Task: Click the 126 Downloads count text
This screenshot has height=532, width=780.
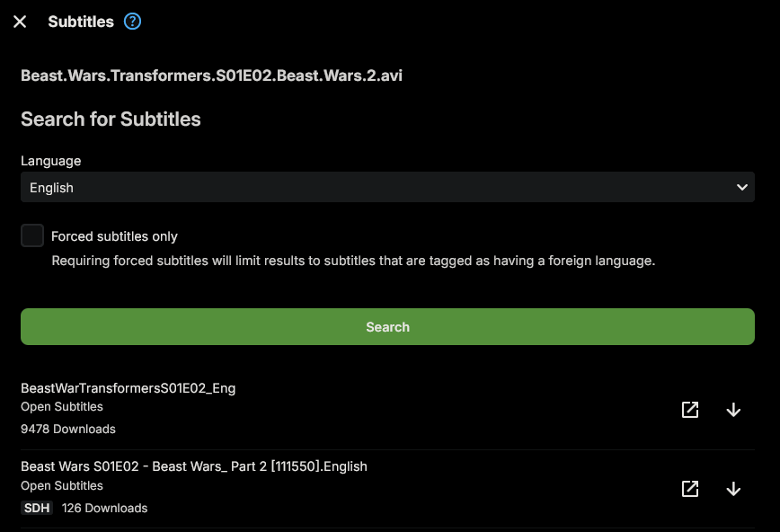Action: [x=104, y=508]
